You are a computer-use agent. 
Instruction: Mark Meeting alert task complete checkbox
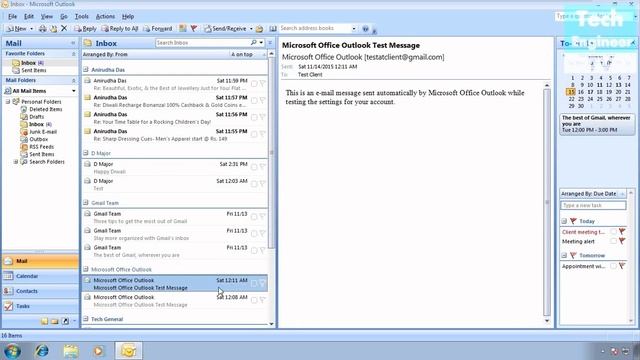[x=613, y=242]
